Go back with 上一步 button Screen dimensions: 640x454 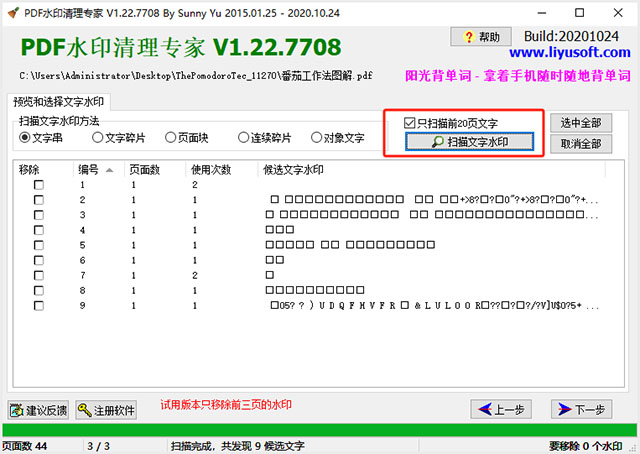501,409
